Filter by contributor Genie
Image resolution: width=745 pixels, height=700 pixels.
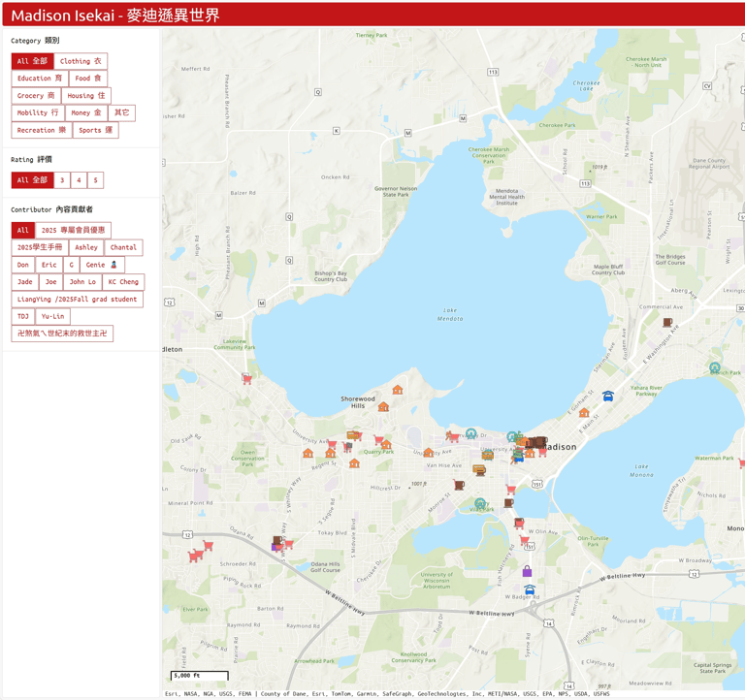coord(102,265)
